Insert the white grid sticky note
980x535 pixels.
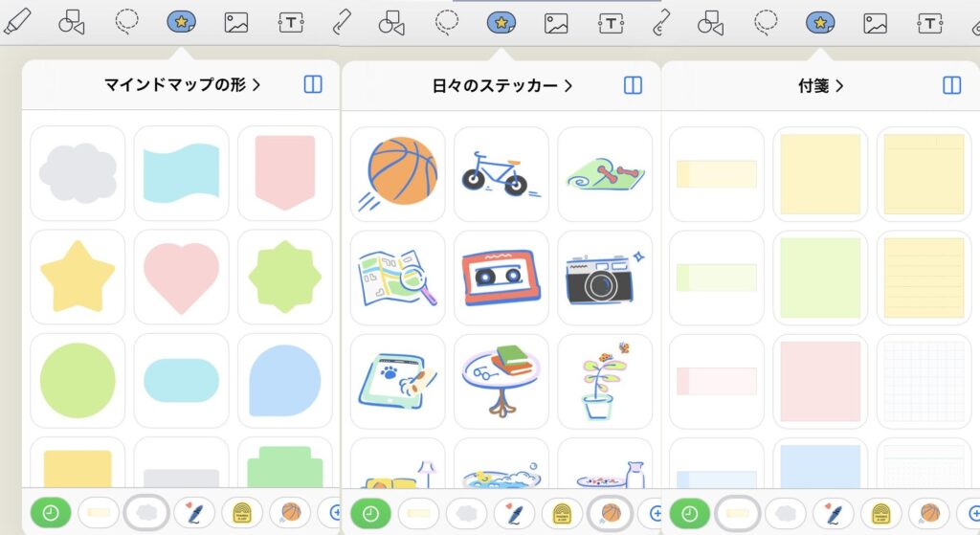click(x=924, y=382)
